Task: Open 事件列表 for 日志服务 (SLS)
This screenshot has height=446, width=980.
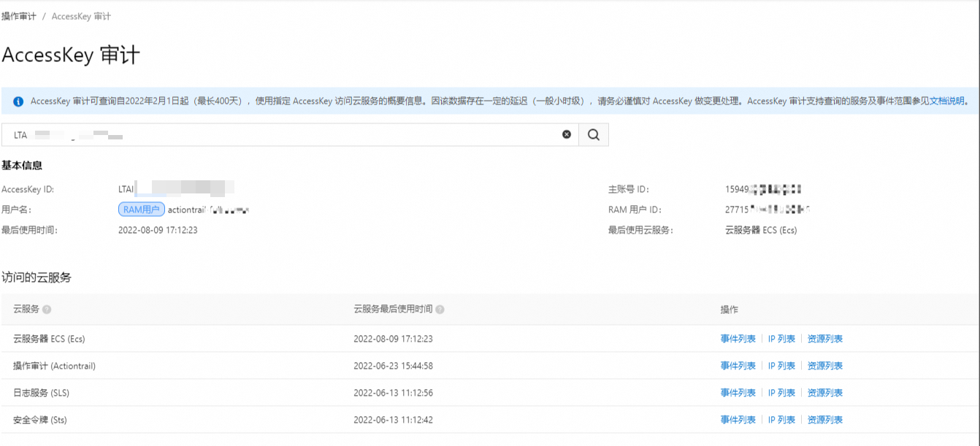Action: 739,392
